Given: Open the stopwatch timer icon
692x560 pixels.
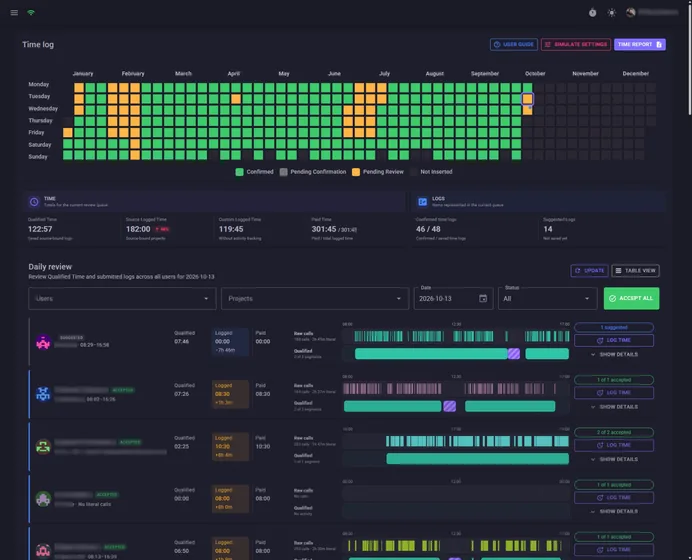Looking at the screenshot, I should (592, 13).
